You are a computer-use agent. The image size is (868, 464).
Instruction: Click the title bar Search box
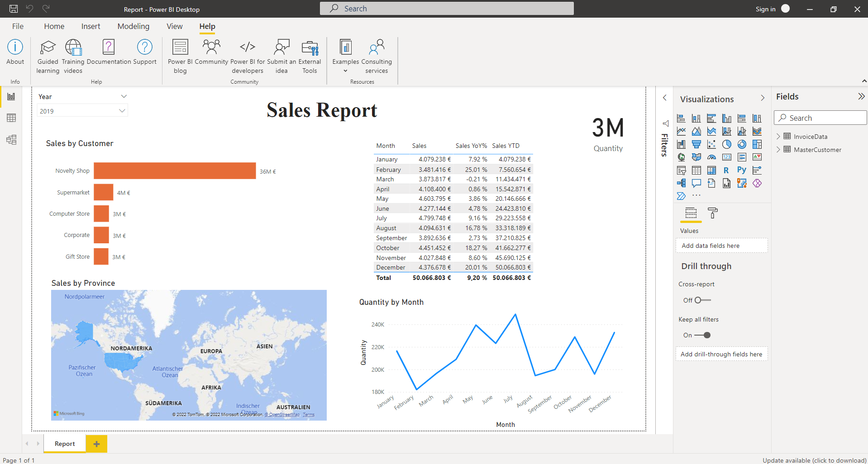point(447,9)
